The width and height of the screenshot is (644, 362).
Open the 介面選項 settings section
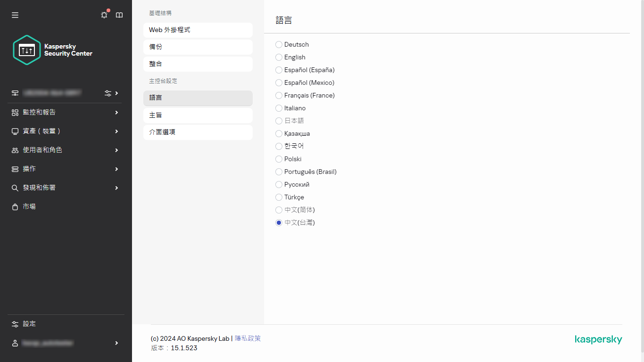[198, 132]
